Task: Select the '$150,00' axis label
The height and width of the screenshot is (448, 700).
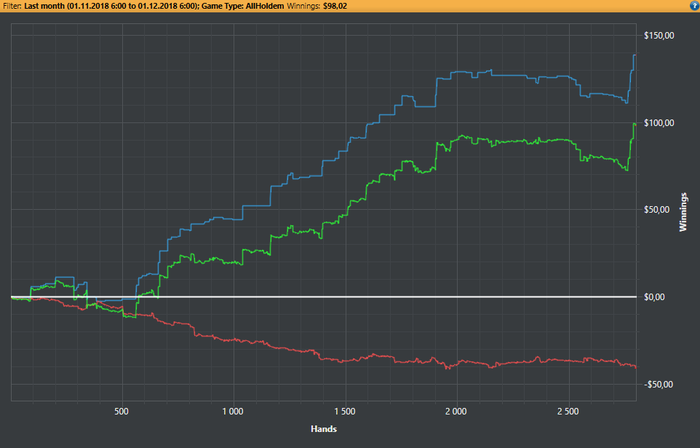Action: click(658, 36)
